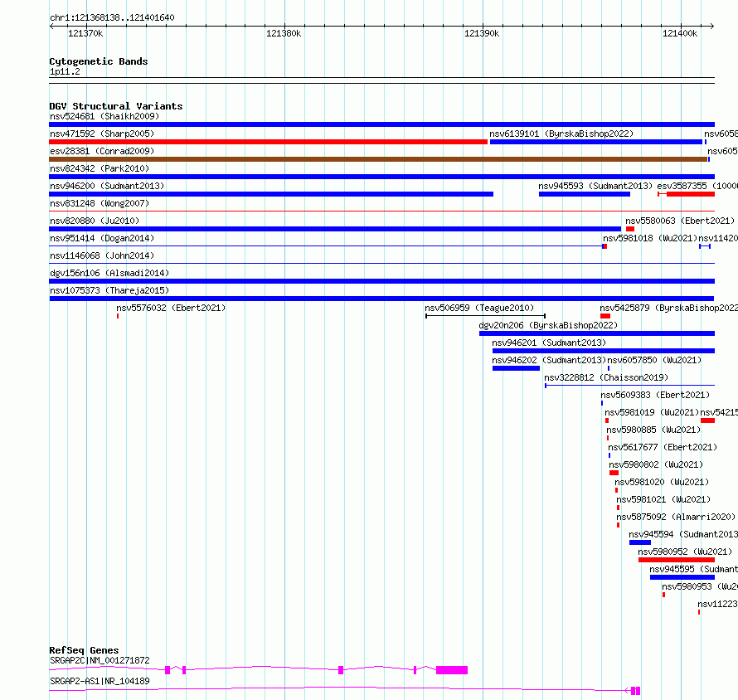The height and width of the screenshot is (700, 738).
Task: Open nsv1075373 (Thareja2015) variant label
Action: click(109, 290)
